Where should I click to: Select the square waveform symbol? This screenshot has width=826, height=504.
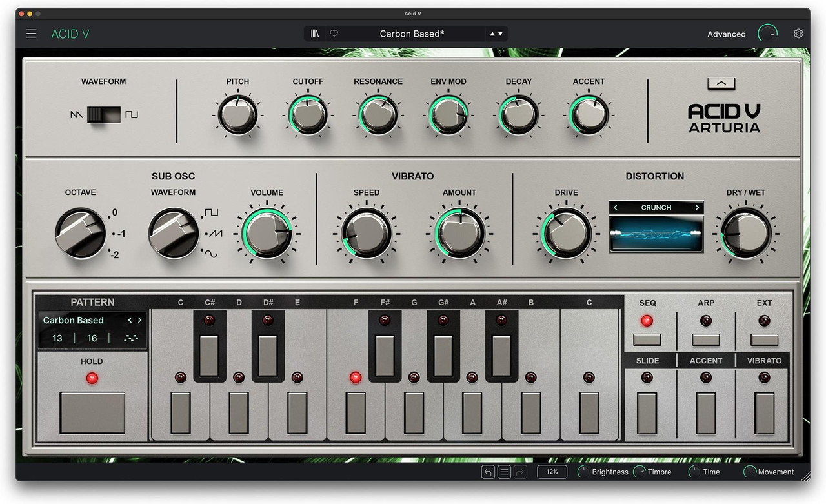[132, 115]
